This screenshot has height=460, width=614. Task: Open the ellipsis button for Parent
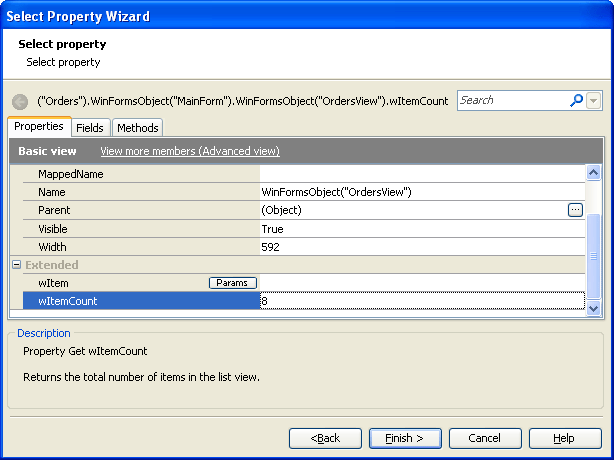(575, 210)
